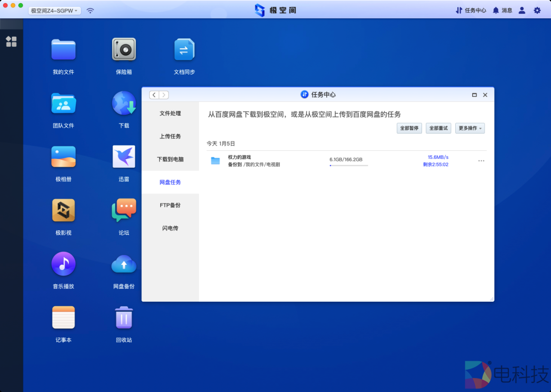Select the 闪电传 tab

(x=170, y=228)
